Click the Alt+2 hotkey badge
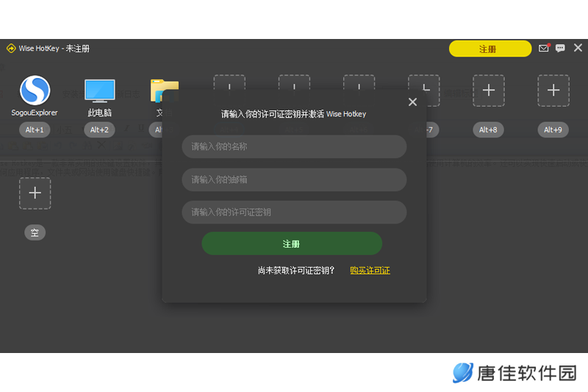The width and height of the screenshot is (588, 392). pos(99,129)
